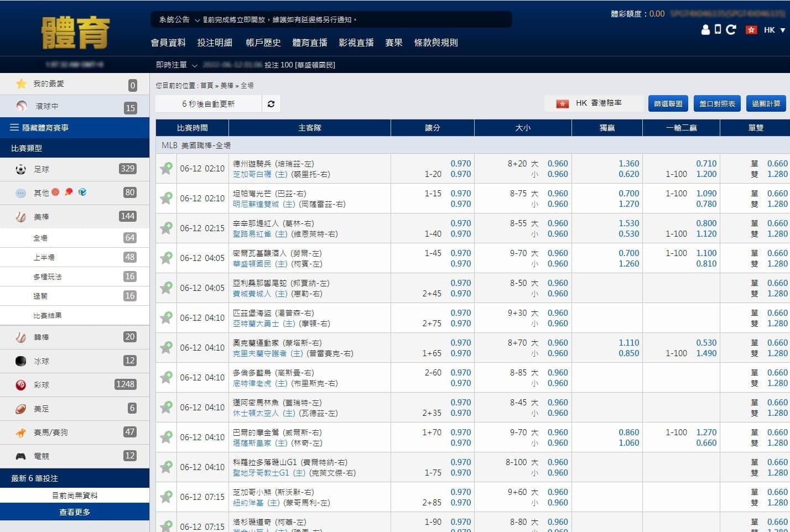The image size is (790, 532).
Task: Open 會員資料 member info menu
Action: [x=168, y=43]
